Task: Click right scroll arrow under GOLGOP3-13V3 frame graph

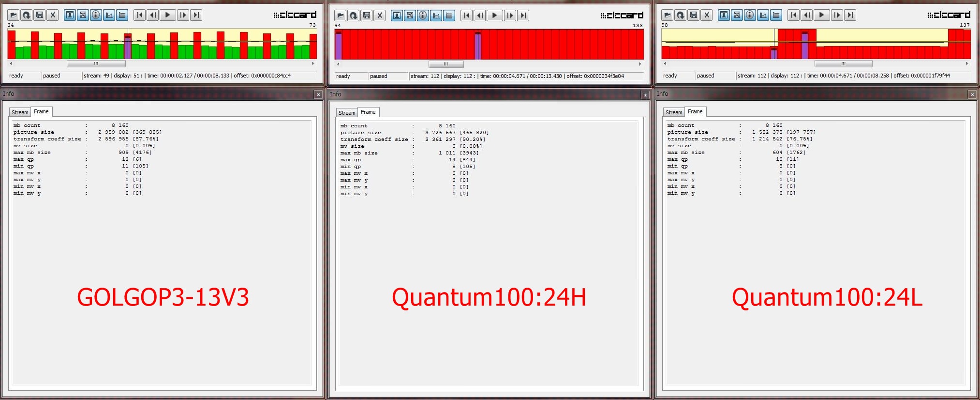Action: pyautogui.click(x=313, y=63)
